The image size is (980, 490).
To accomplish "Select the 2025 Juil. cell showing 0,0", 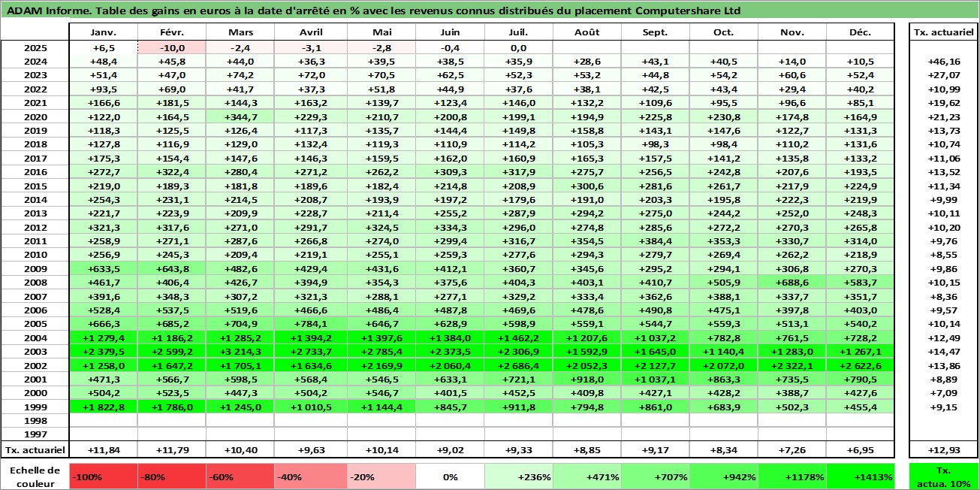I will coord(519,47).
